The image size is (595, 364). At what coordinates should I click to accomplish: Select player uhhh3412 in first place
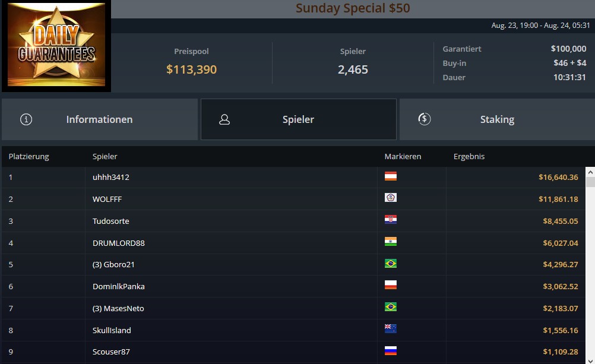111,178
